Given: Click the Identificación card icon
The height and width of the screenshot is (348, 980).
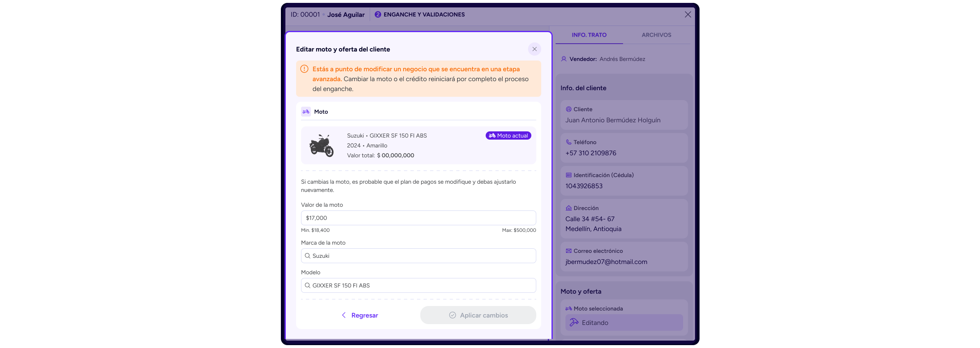Looking at the screenshot, I should (x=569, y=175).
